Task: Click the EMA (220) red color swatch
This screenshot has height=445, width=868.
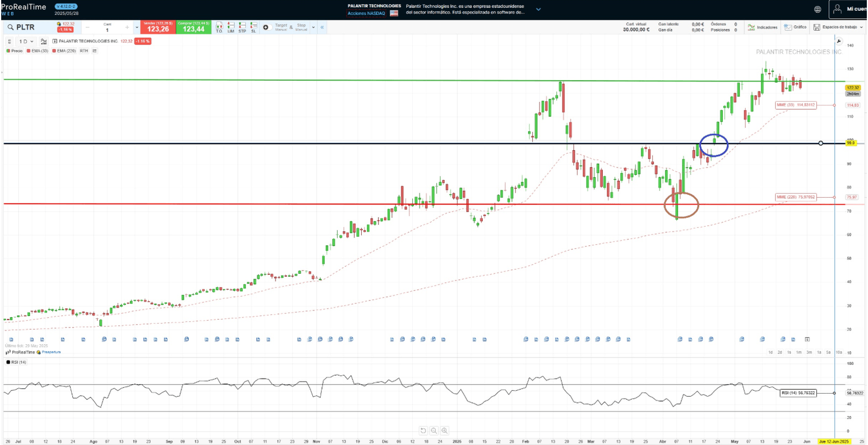Action: point(54,51)
